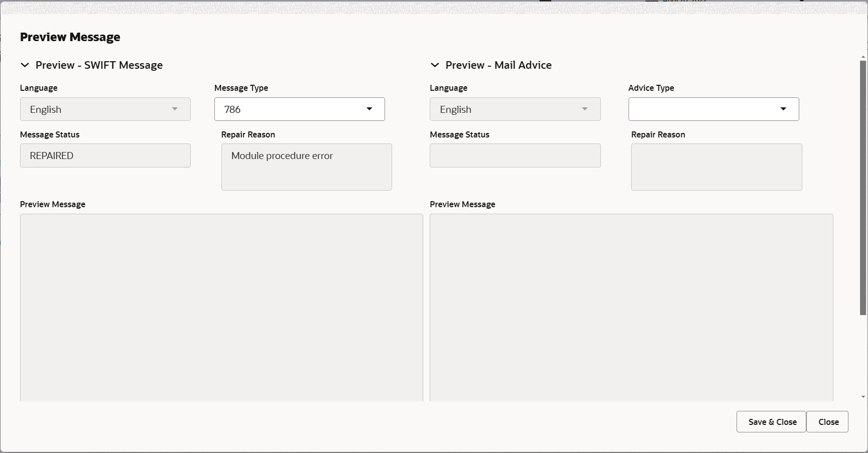This screenshot has height=453, width=868.
Task: Click the Advice Type dropdown arrow icon
Action: pyautogui.click(x=783, y=109)
